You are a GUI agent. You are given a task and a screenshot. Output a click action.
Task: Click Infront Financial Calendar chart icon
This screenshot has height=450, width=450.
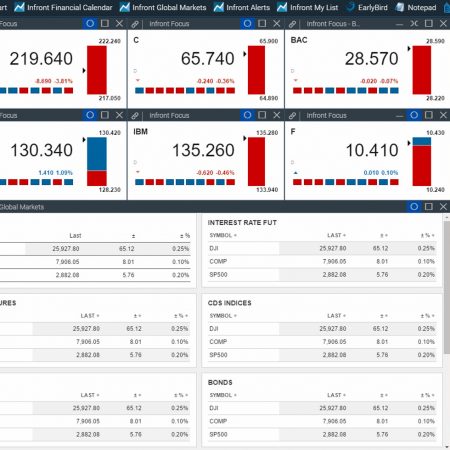(19, 7)
